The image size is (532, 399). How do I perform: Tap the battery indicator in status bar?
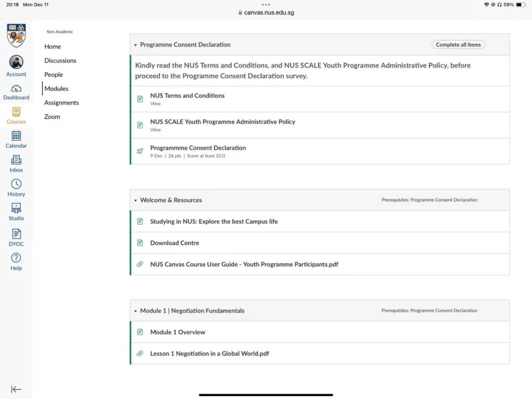521,5
